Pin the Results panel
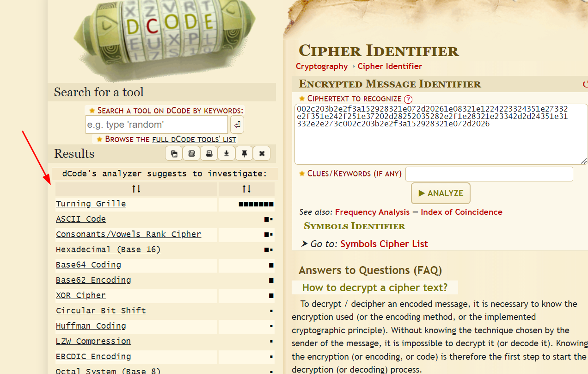Screen dimensions: 588x374 tap(244, 154)
